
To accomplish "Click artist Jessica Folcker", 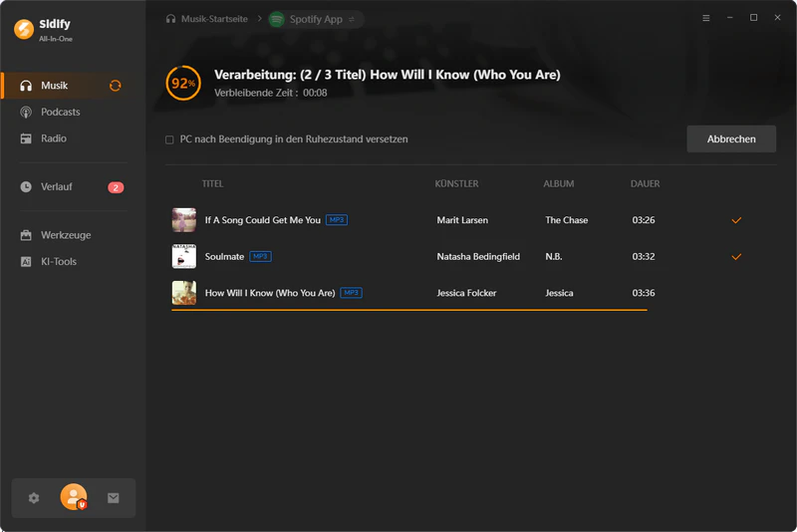I will pos(466,293).
